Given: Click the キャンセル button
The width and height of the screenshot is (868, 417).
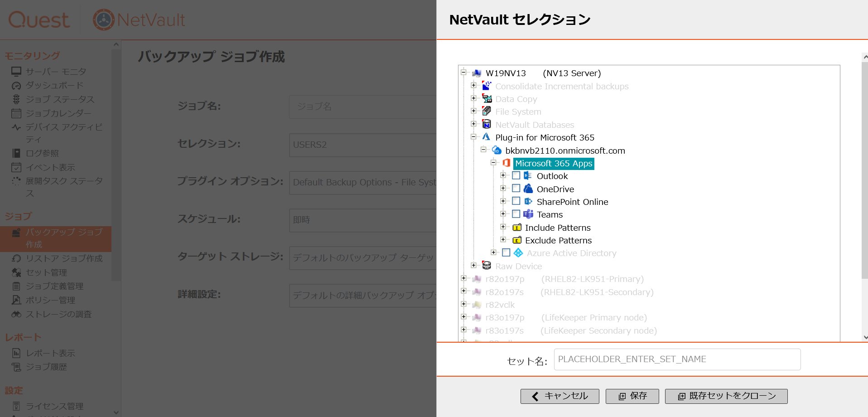Looking at the screenshot, I should point(559,396).
